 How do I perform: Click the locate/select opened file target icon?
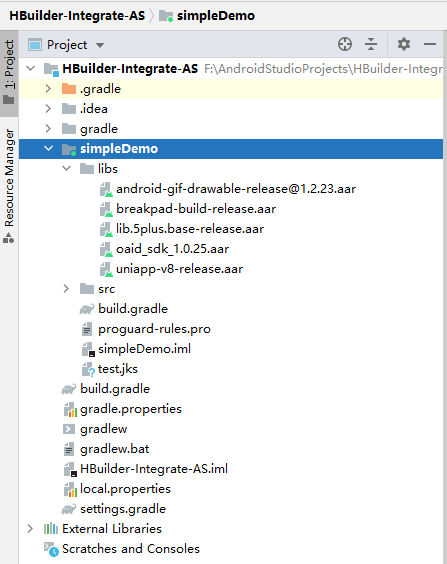tap(345, 45)
